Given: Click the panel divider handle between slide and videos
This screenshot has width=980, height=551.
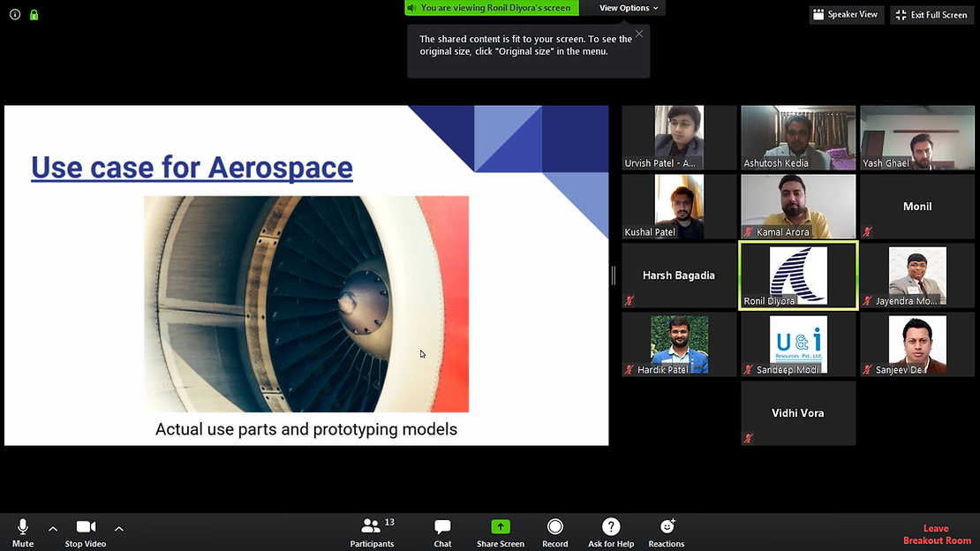Looking at the screenshot, I should point(614,275).
